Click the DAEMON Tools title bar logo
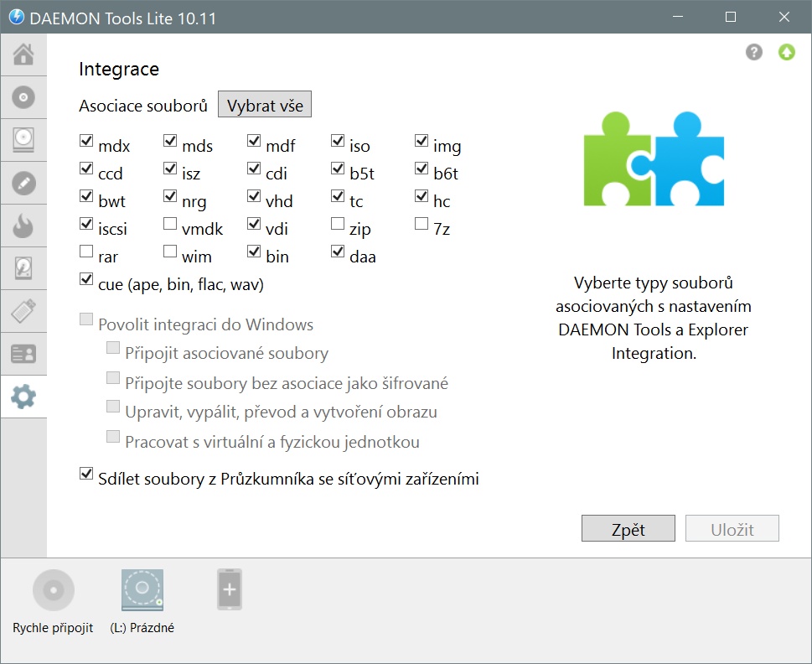Viewport: 812px width, 664px height. click(17, 17)
